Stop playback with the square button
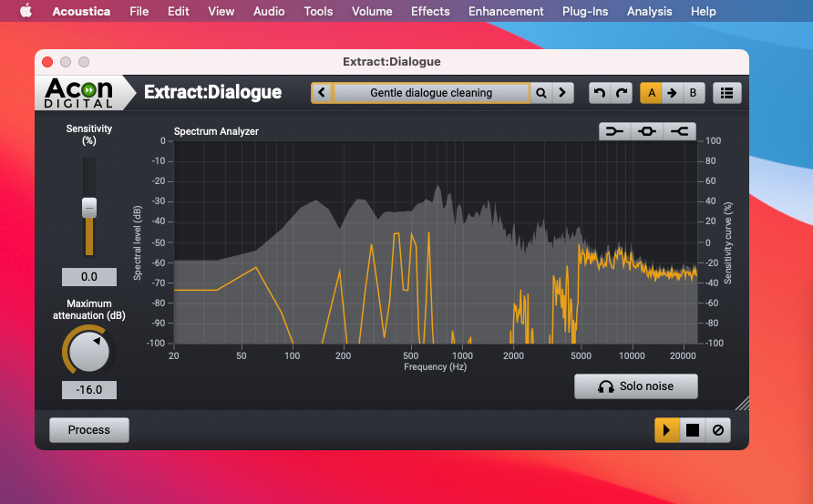Viewport: 813px width, 504px height. (x=693, y=430)
